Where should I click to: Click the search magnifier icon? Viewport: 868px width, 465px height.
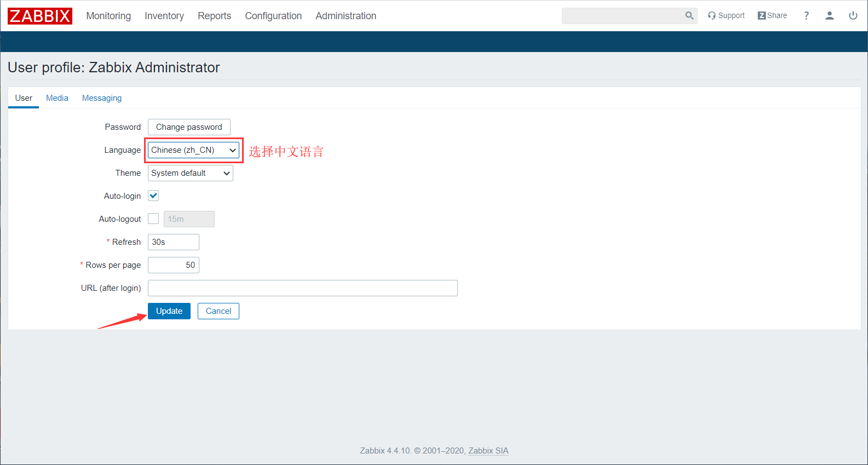689,16
